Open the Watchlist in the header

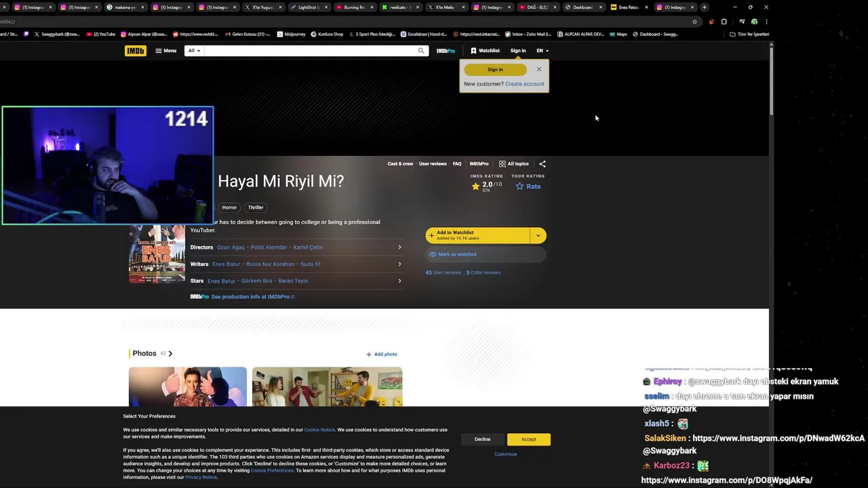(485, 51)
